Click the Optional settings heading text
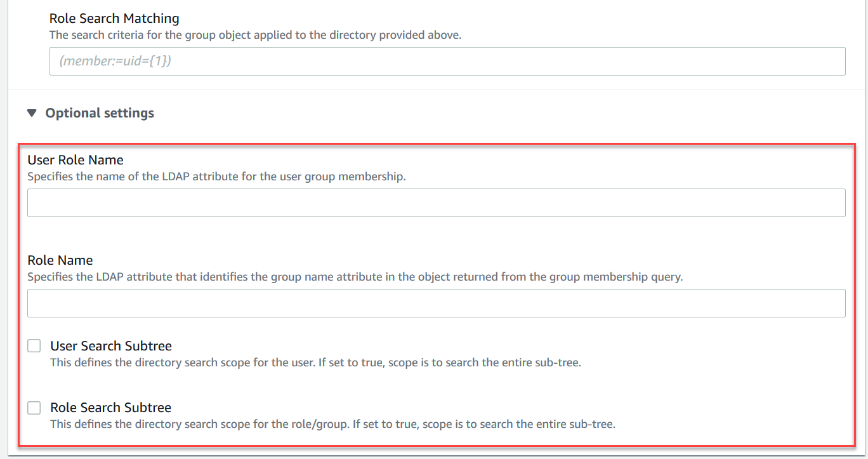The width and height of the screenshot is (868, 459). pos(99,112)
